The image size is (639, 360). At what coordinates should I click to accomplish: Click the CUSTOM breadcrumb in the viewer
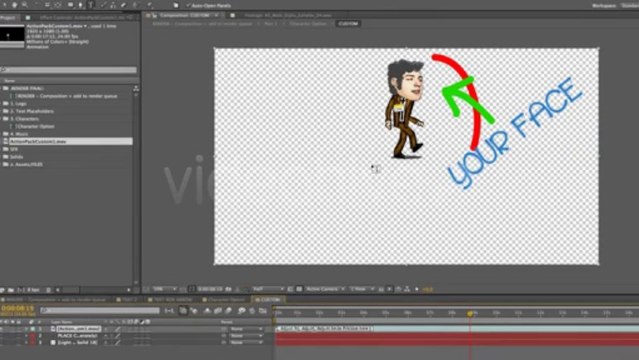348,24
